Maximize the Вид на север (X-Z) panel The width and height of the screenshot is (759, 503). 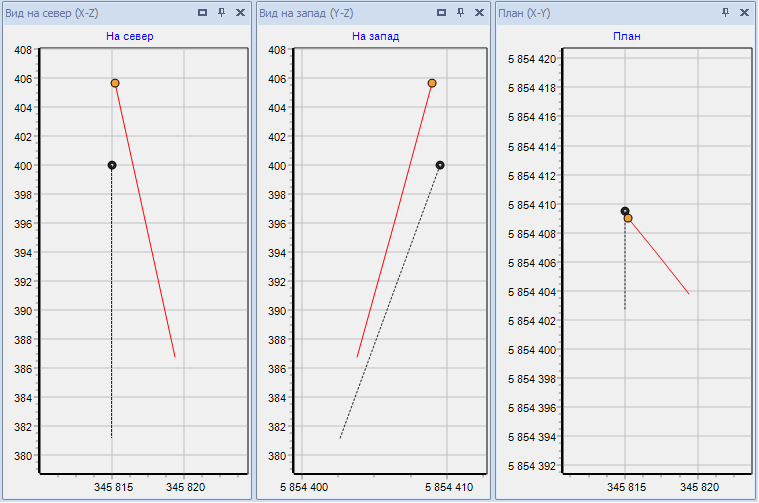pyautogui.click(x=203, y=13)
